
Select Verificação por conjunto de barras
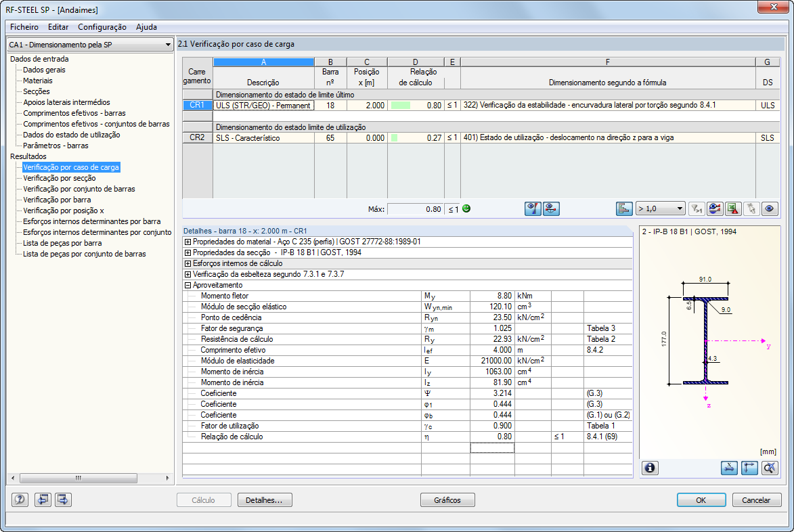pyautogui.click(x=79, y=189)
